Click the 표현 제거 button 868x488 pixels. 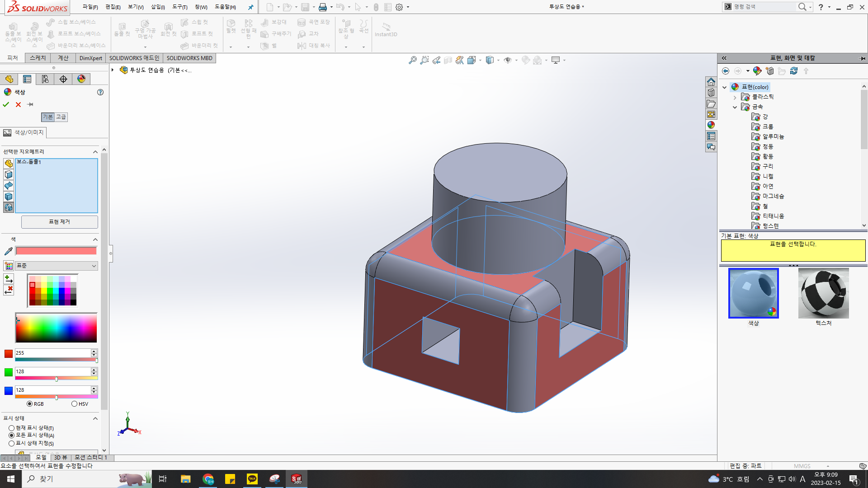(59, 222)
